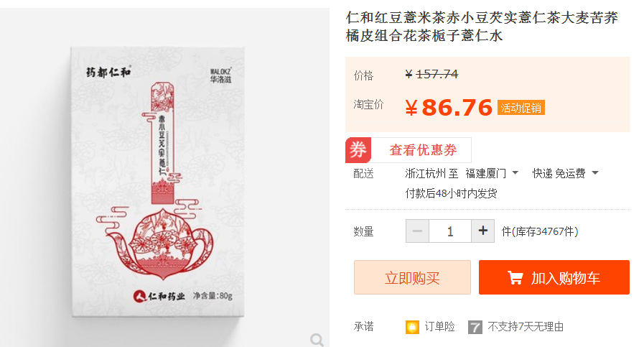Click the 不支持7天无理由 text
The width and height of the screenshot is (644, 347).
pos(526,327)
